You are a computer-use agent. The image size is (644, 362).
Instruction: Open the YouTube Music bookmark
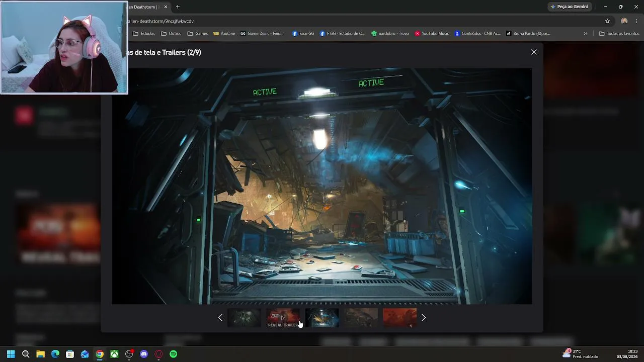point(432,34)
